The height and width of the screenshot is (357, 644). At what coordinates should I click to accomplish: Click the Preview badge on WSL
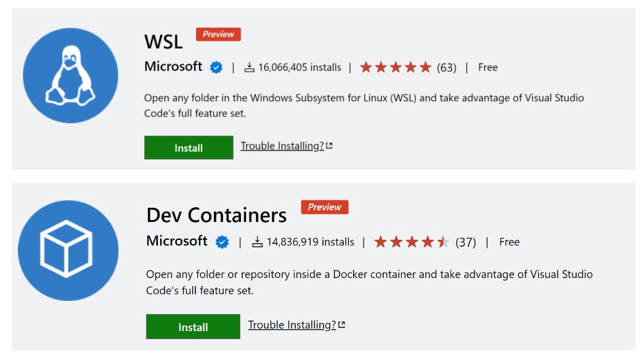click(x=218, y=34)
